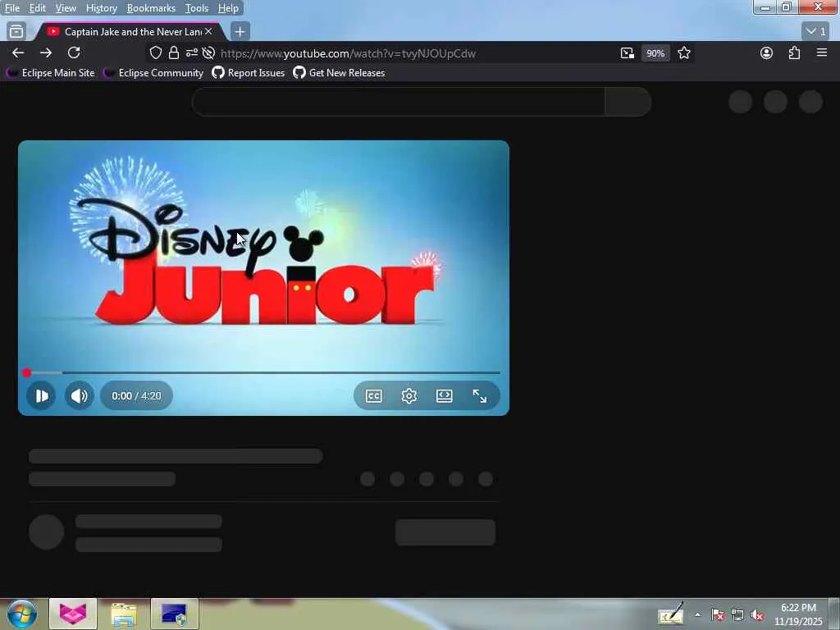Toggle closed captions with the CC button

373,396
